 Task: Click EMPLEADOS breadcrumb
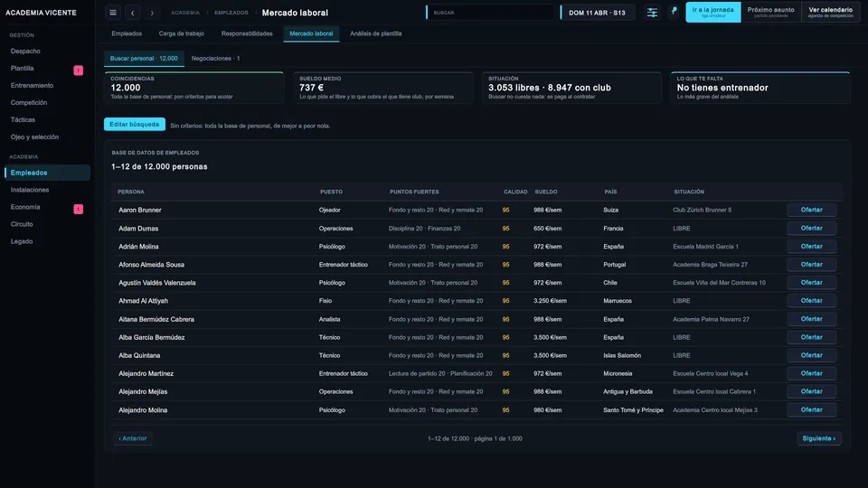click(231, 13)
